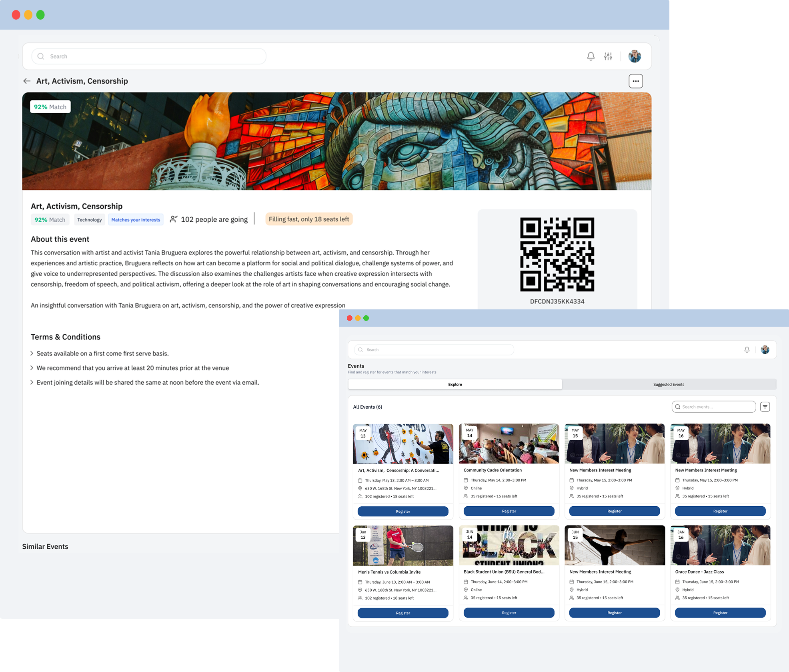This screenshot has width=789, height=672.
Task: Register for Black Student Union General Body
Action: pyautogui.click(x=509, y=613)
